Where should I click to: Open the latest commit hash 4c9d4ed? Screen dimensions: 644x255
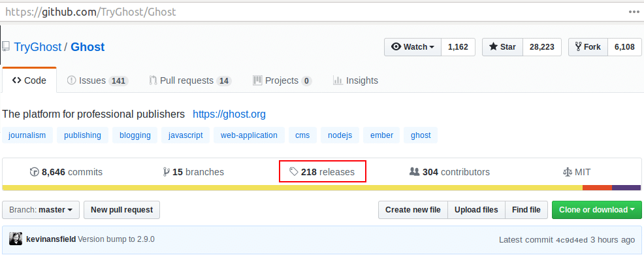572,240
